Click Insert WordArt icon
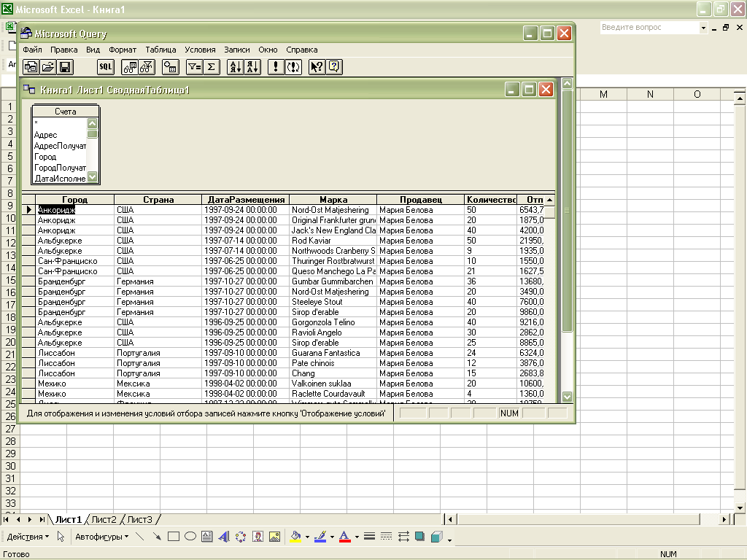 [223, 537]
